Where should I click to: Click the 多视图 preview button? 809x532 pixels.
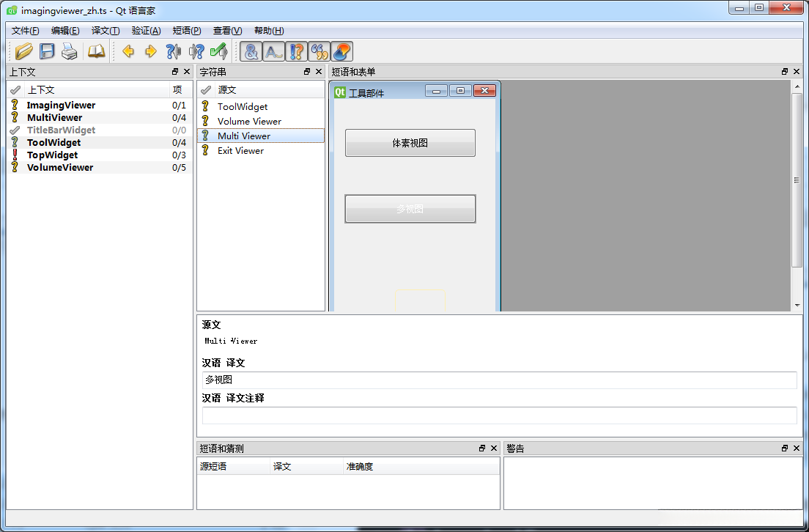click(410, 209)
